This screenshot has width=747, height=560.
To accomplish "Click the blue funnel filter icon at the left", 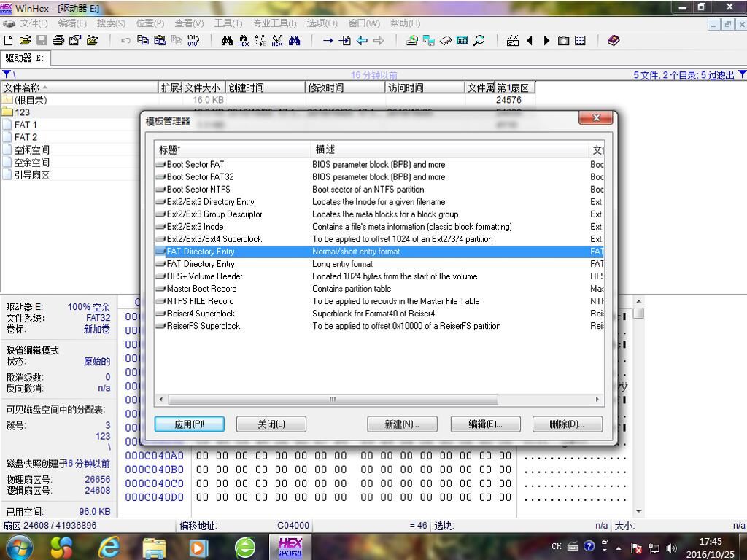I will [7, 74].
